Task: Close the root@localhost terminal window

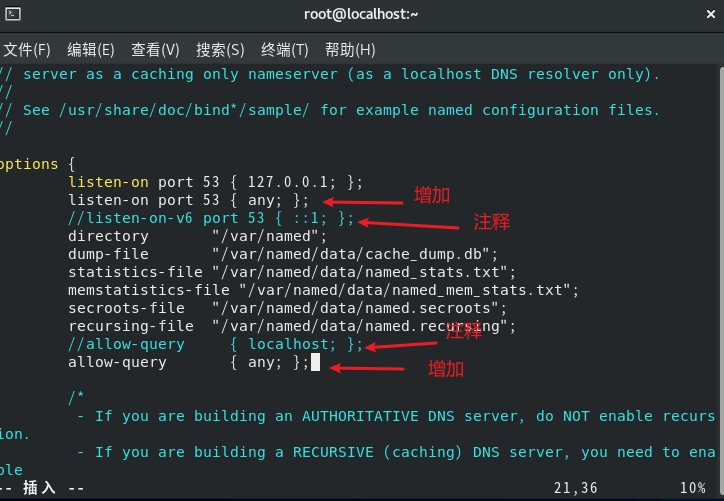Action: tap(711, 14)
